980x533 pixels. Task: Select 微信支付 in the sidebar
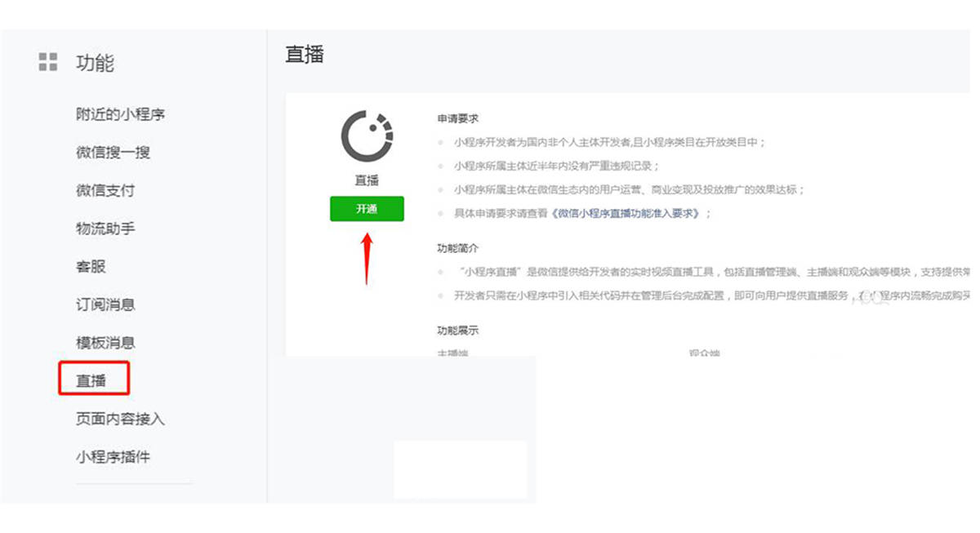coord(105,190)
